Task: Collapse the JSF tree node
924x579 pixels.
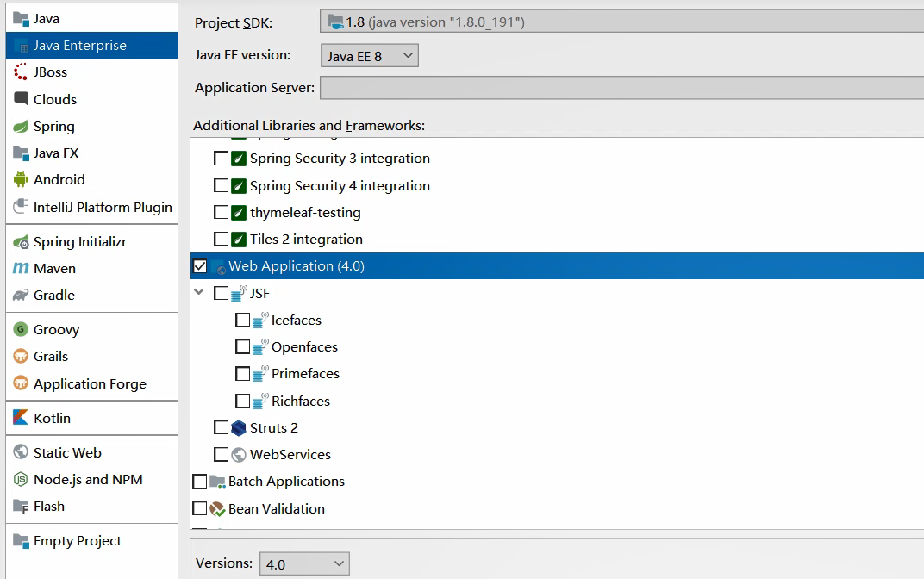Action: (199, 292)
